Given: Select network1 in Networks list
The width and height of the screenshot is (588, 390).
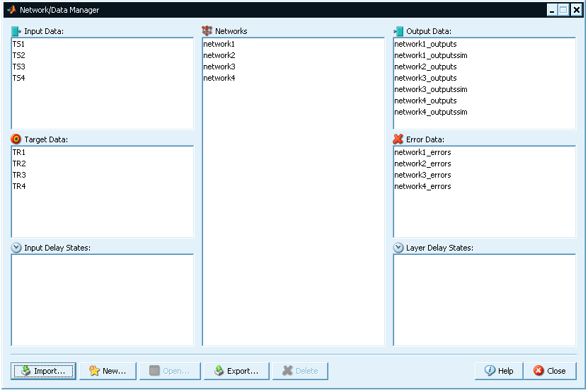Looking at the screenshot, I should 293,44.
